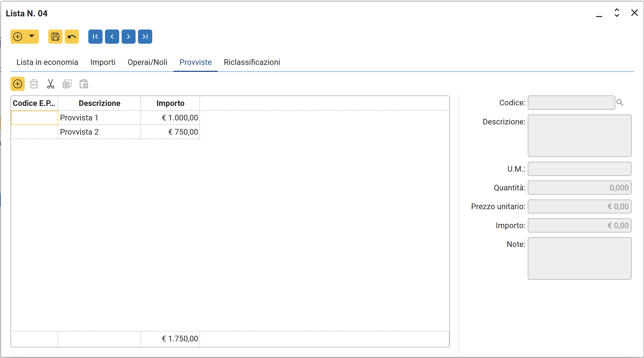Click the Importo column header

click(x=170, y=103)
